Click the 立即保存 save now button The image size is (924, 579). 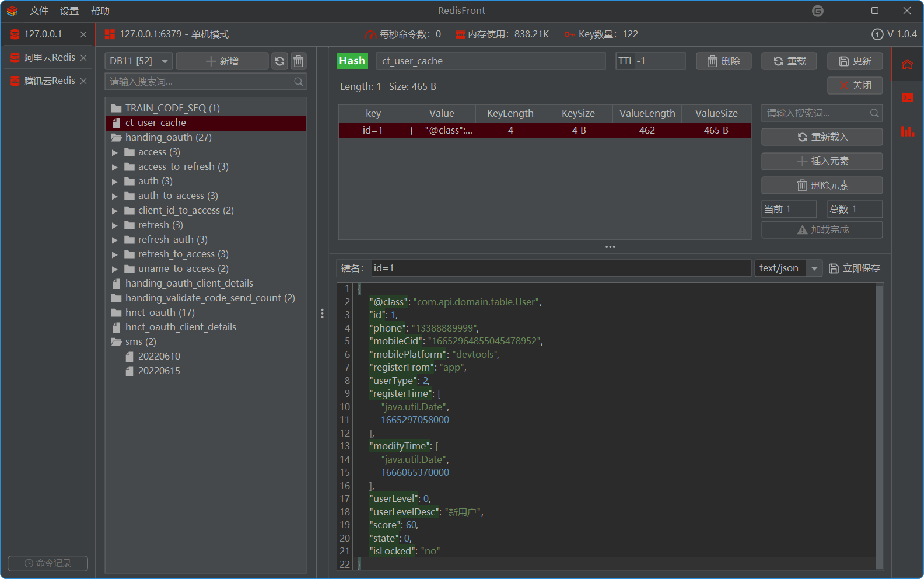(855, 268)
